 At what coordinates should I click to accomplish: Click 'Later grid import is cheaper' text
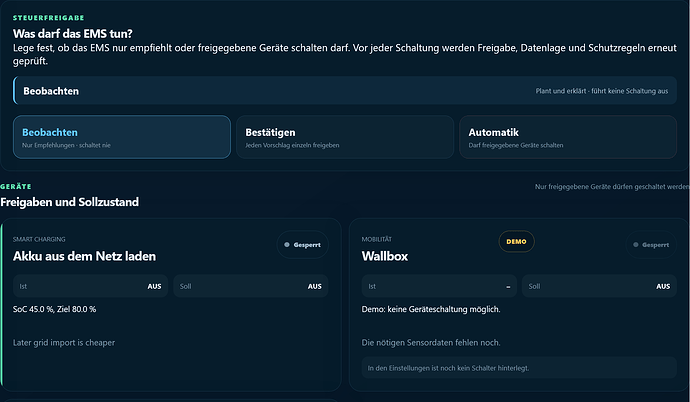64,343
